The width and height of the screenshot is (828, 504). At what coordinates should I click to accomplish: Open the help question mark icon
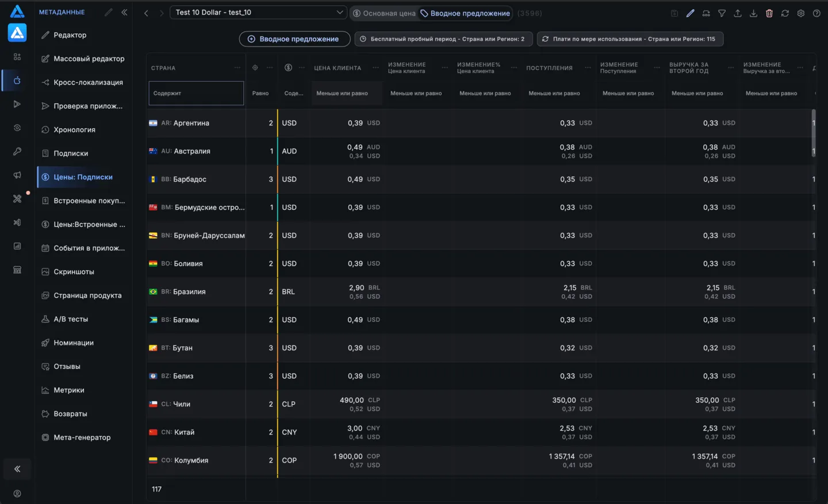click(816, 13)
